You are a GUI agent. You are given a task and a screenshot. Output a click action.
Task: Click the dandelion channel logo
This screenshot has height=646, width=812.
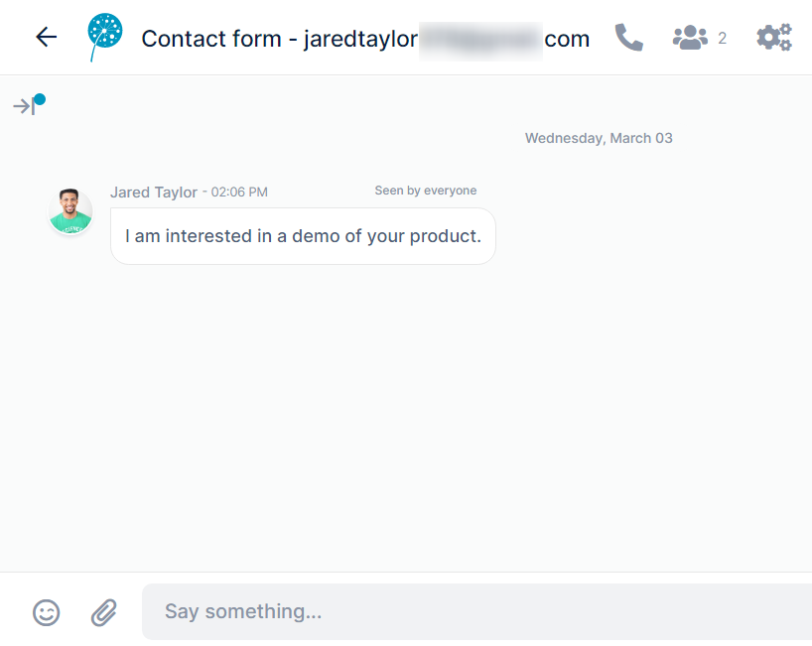tap(104, 37)
